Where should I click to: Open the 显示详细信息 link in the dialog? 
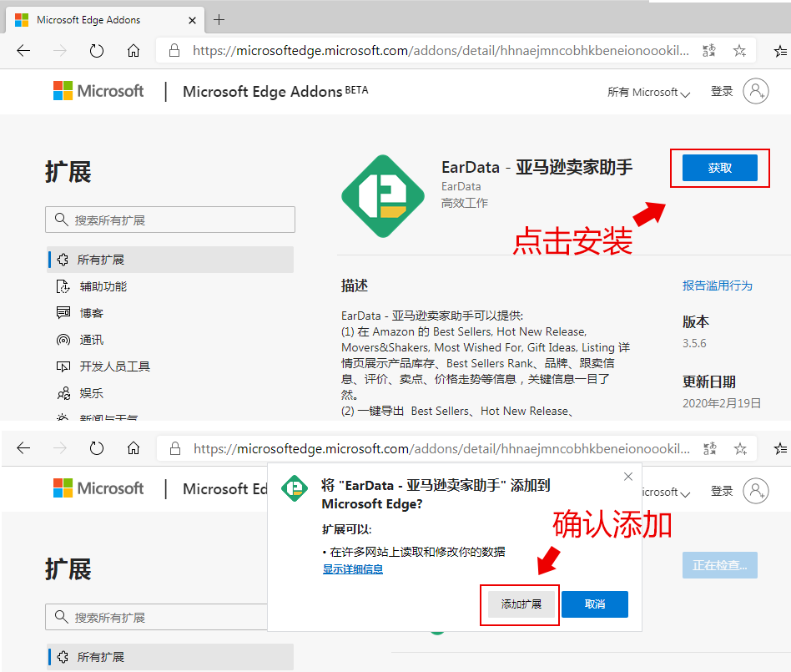click(353, 569)
